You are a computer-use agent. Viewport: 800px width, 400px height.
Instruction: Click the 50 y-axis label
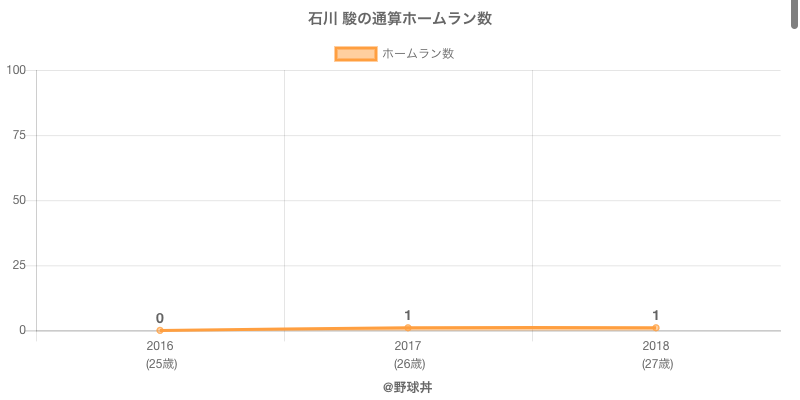[x=19, y=200]
